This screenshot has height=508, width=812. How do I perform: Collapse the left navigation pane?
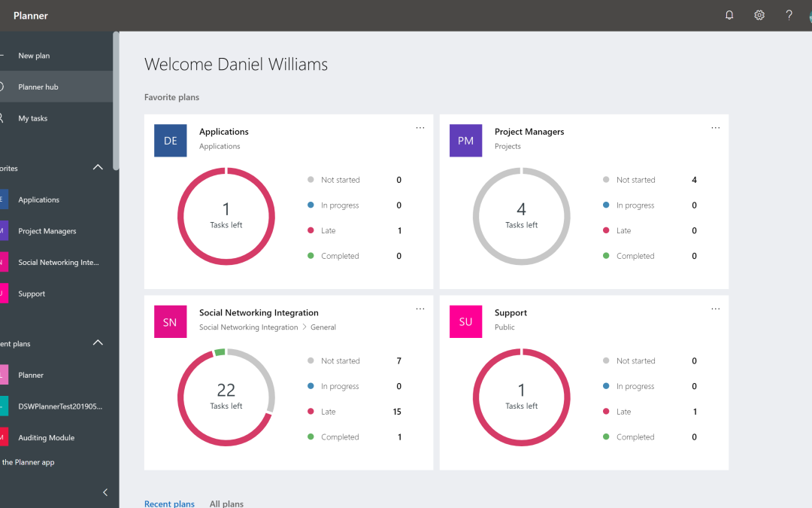(105, 492)
